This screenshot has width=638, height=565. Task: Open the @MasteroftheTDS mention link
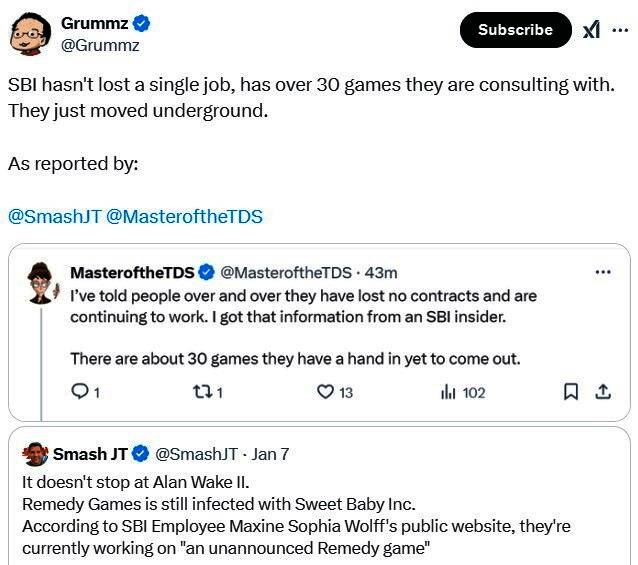click(x=185, y=216)
